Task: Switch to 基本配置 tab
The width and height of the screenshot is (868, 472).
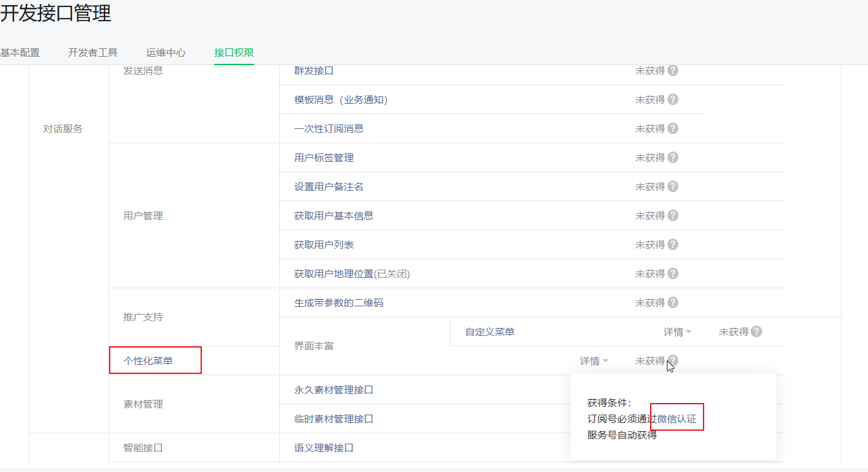Action: click(20, 53)
